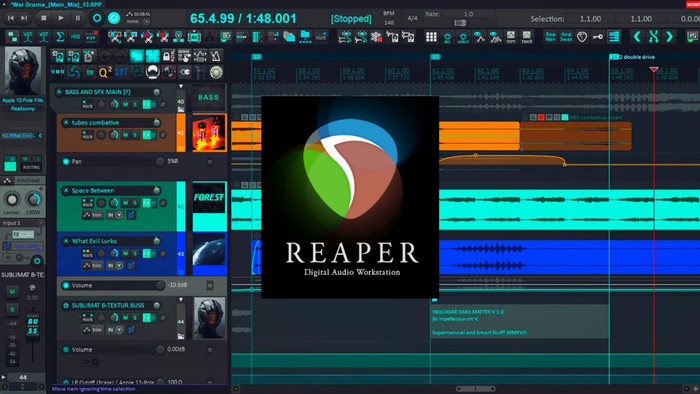This screenshot has height=394, width=700.
Task: Click the Sigma icon in top toolbar
Action: [x=60, y=37]
